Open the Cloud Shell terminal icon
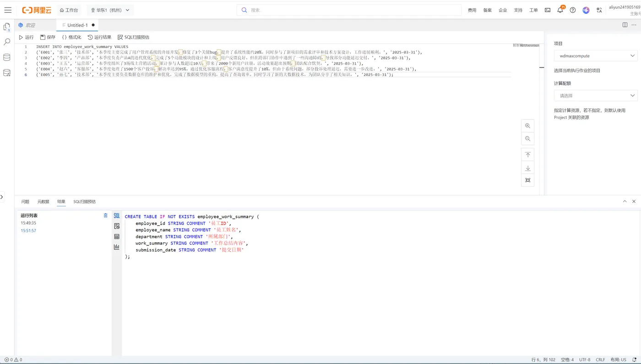The height and width of the screenshot is (364, 641). coord(548,10)
